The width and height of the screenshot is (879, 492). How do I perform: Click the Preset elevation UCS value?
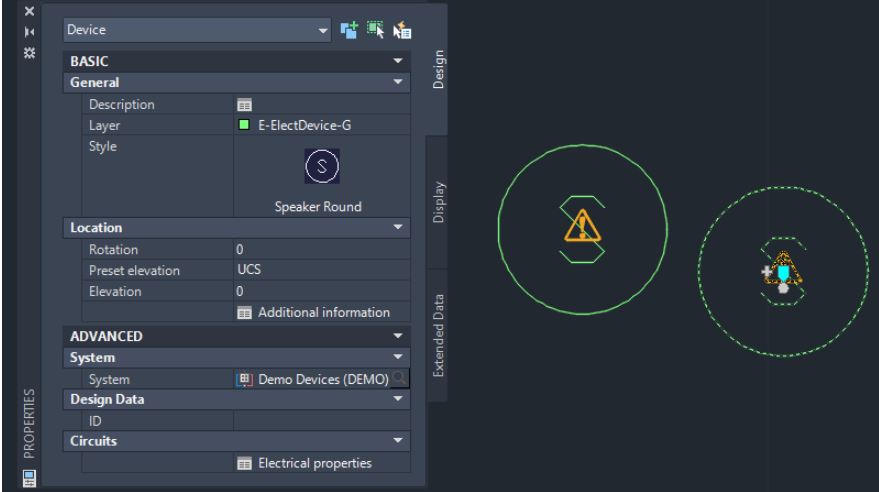[x=249, y=270]
